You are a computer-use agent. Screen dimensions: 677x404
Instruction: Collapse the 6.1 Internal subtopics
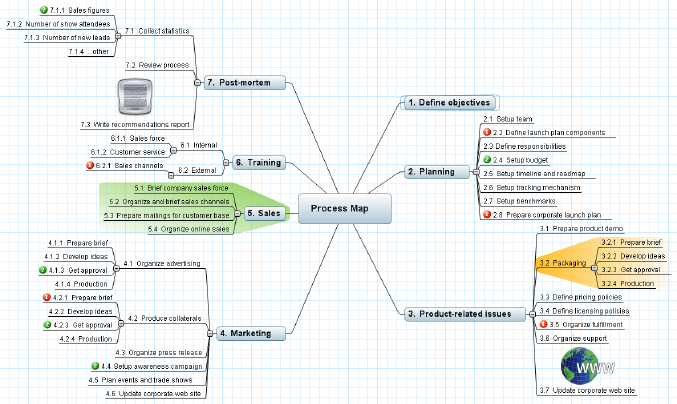click(x=173, y=151)
